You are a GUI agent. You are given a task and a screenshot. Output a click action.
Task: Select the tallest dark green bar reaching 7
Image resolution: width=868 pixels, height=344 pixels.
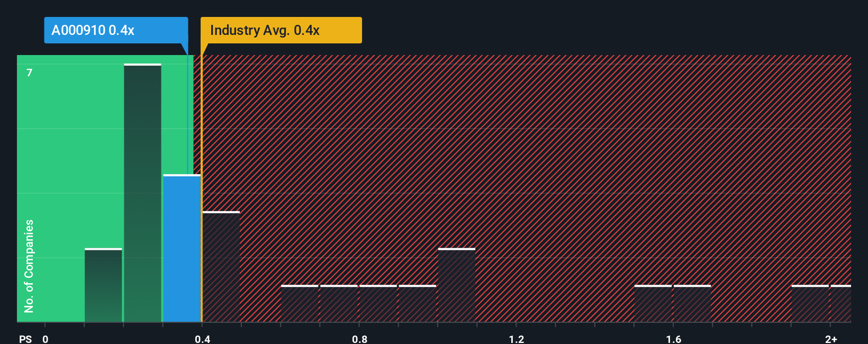click(142, 193)
